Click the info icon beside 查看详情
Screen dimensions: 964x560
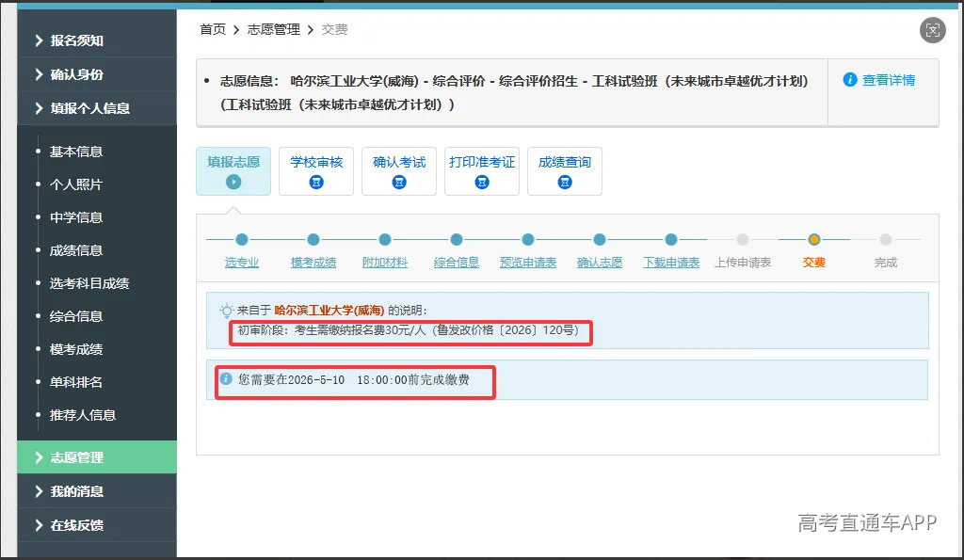(x=850, y=80)
